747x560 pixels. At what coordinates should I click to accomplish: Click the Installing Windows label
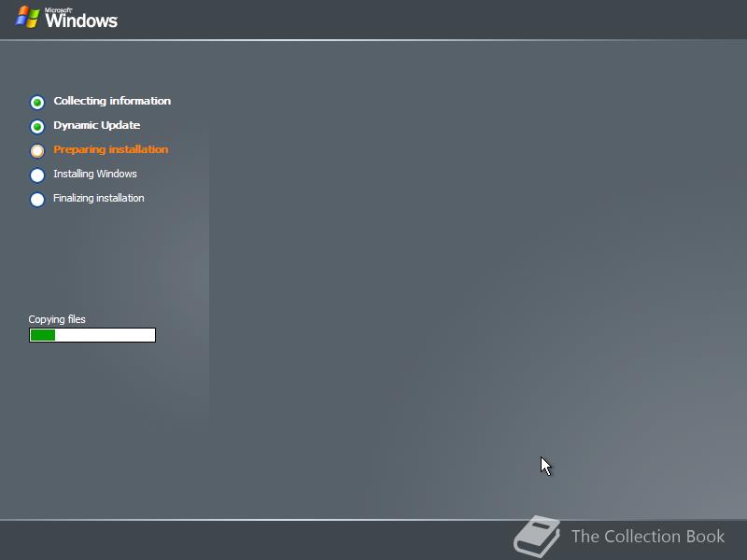95,174
